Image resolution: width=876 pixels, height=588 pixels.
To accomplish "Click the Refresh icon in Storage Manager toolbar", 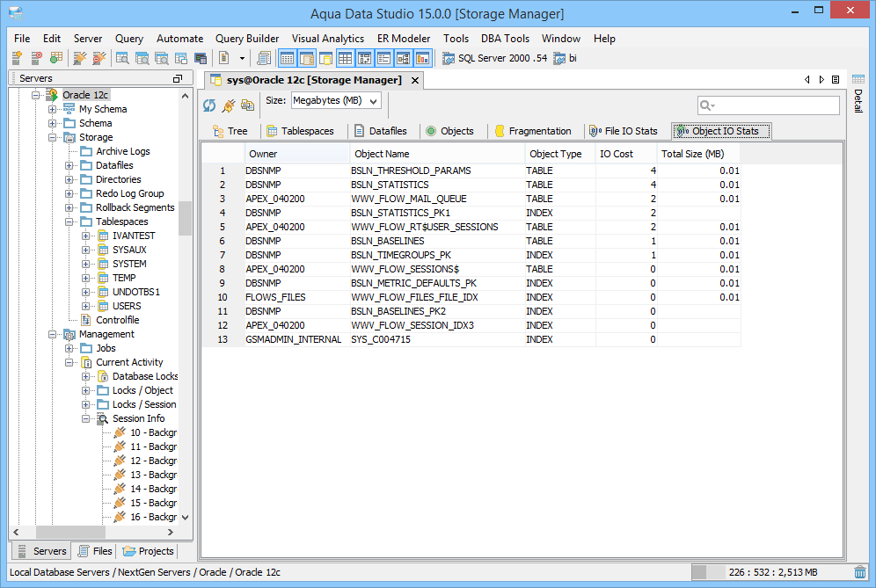I will click(209, 104).
